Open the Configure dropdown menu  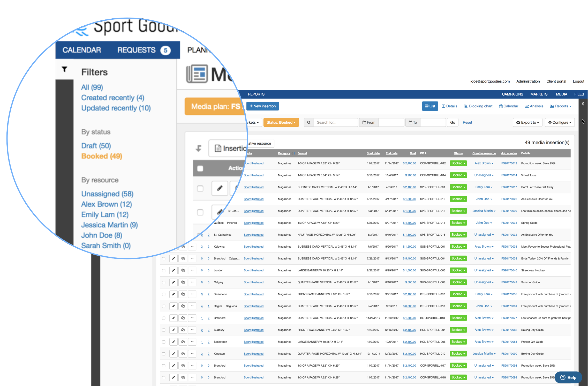pos(560,122)
